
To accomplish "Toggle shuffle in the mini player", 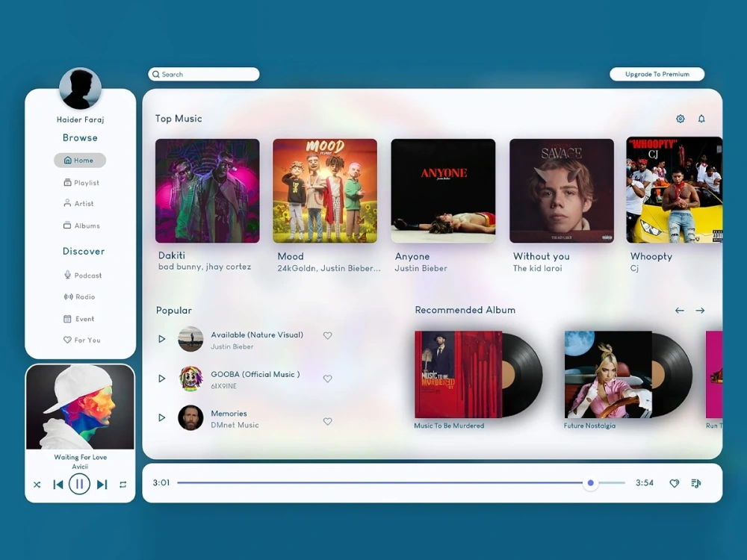I will point(37,485).
